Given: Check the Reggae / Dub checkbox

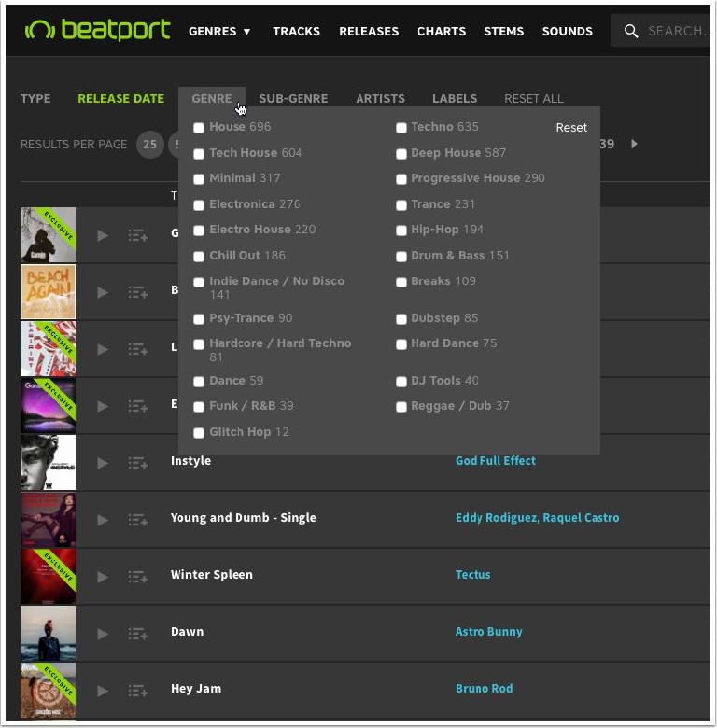Looking at the screenshot, I should coord(401,407).
